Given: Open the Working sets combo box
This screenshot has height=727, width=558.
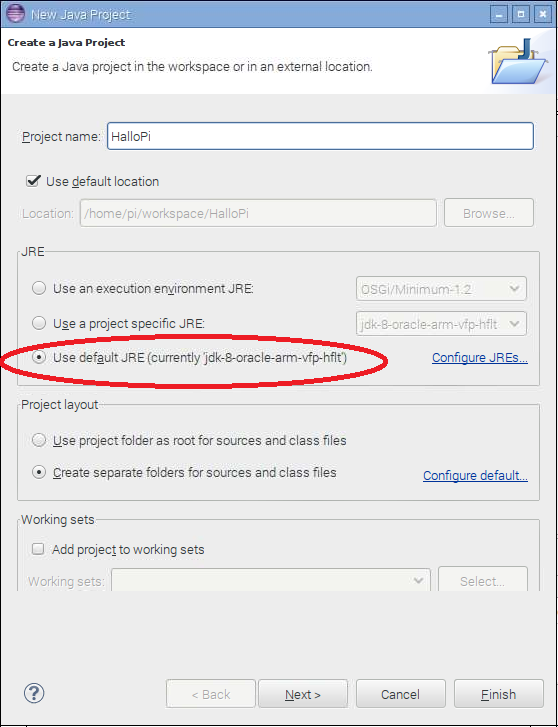Looking at the screenshot, I should tap(271, 580).
